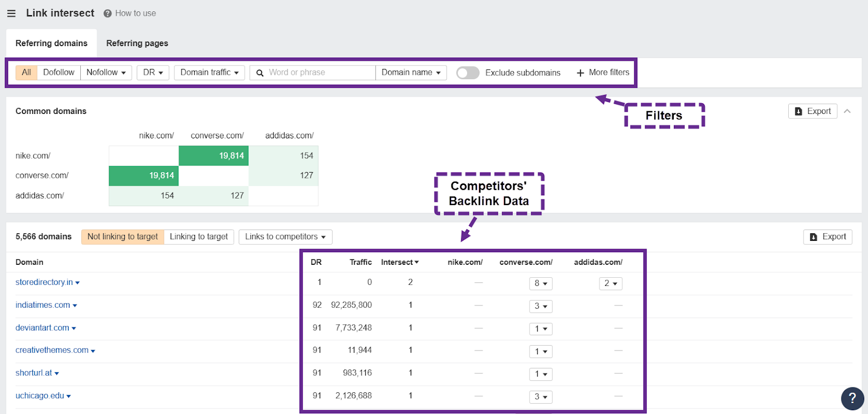Click the search magnifier icon in filters

tap(260, 73)
